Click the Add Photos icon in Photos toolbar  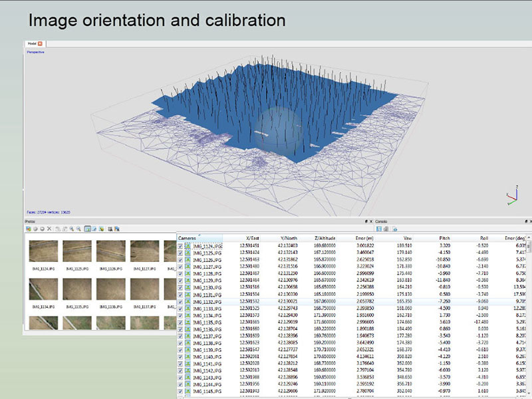tap(29, 229)
